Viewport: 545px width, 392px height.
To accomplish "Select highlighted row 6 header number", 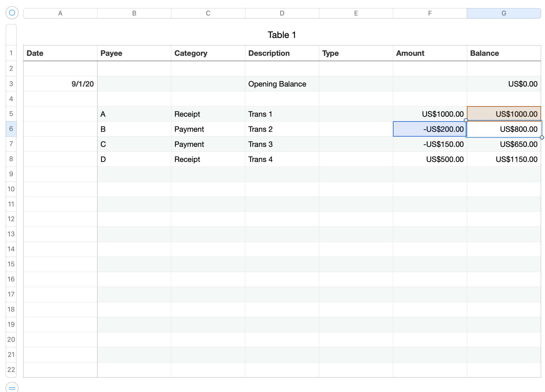I will click(11, 129).
